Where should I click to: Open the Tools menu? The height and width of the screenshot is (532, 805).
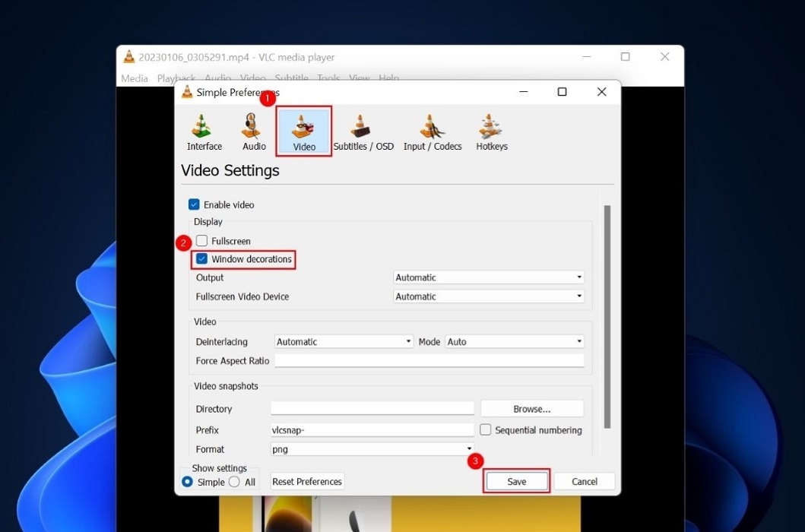[x=328, y=78]
